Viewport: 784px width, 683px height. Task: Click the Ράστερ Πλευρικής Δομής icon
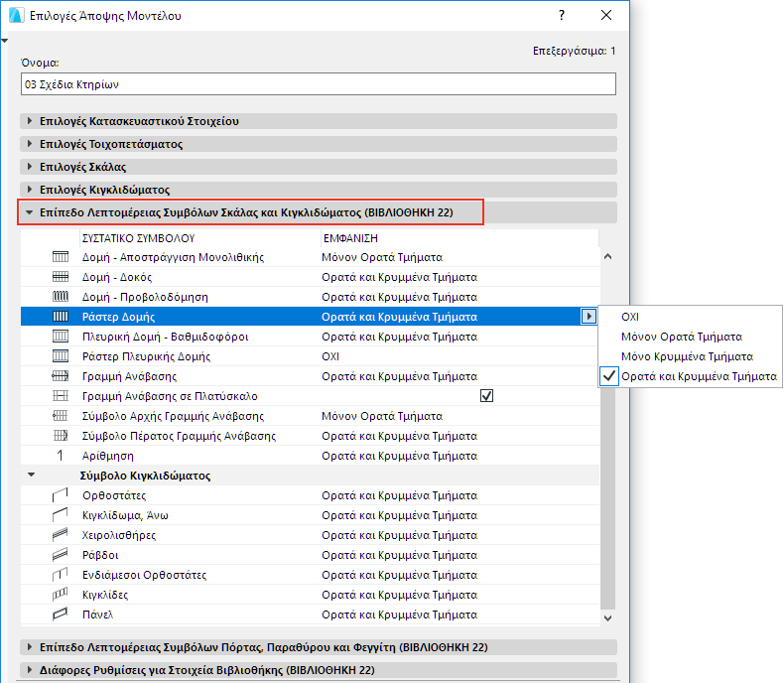(x=61, y=356)
